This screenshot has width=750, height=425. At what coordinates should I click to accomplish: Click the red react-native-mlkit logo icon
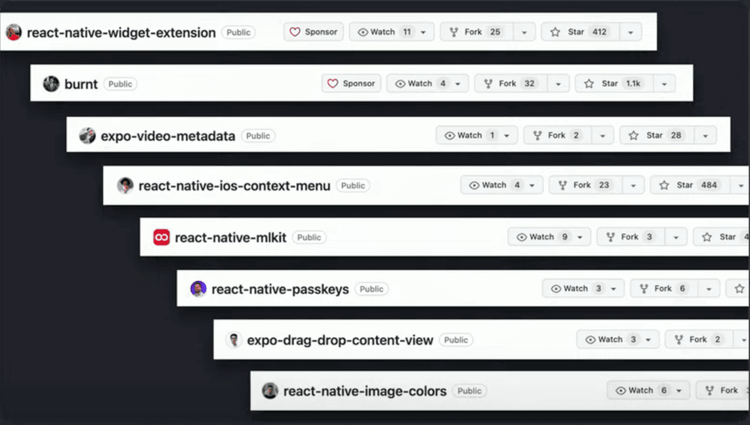(x=161, y=237)
